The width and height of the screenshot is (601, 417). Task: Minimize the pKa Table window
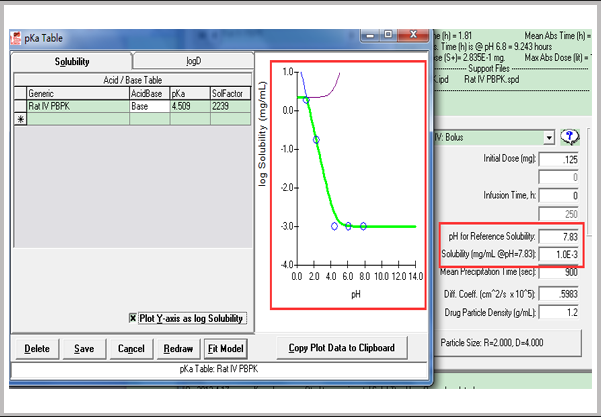point(368,34)
